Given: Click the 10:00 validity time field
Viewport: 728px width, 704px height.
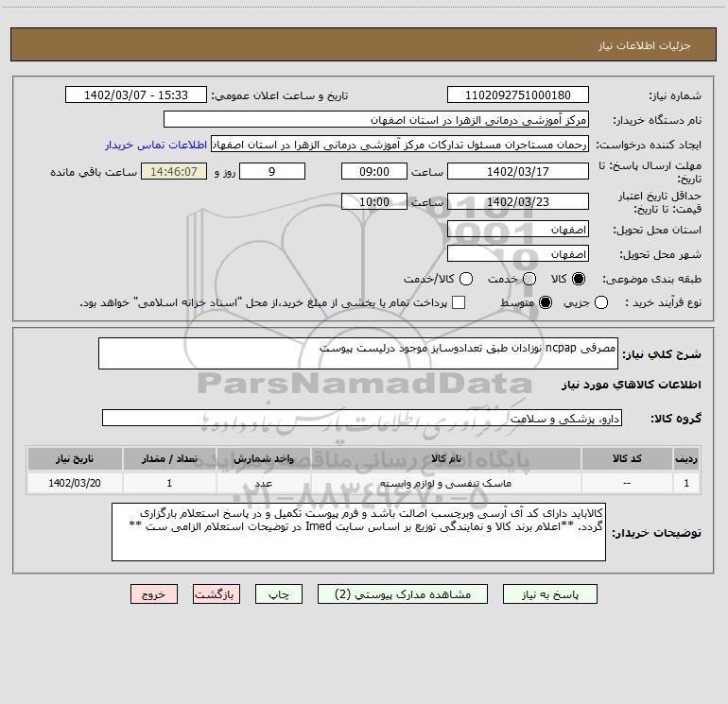Looking at the screenshot, I should click(374, 202).
